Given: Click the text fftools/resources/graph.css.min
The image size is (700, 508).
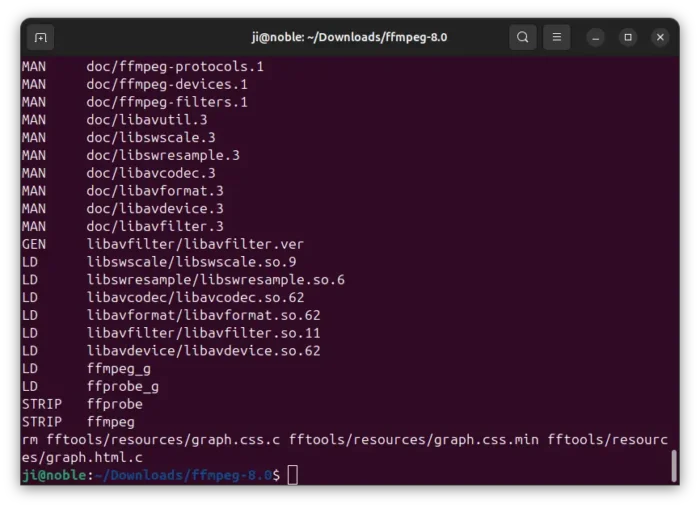Looking at the screenshot, I should tap(413, 440).
